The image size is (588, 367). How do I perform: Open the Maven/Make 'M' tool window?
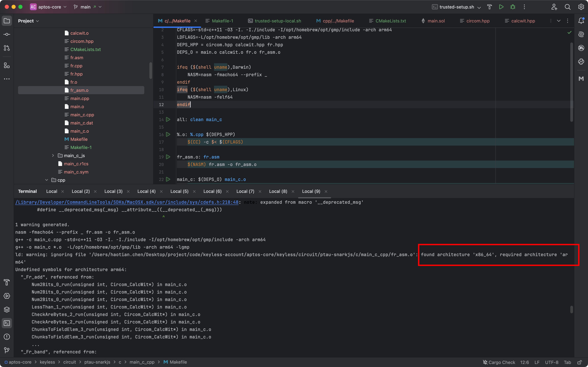581,79
